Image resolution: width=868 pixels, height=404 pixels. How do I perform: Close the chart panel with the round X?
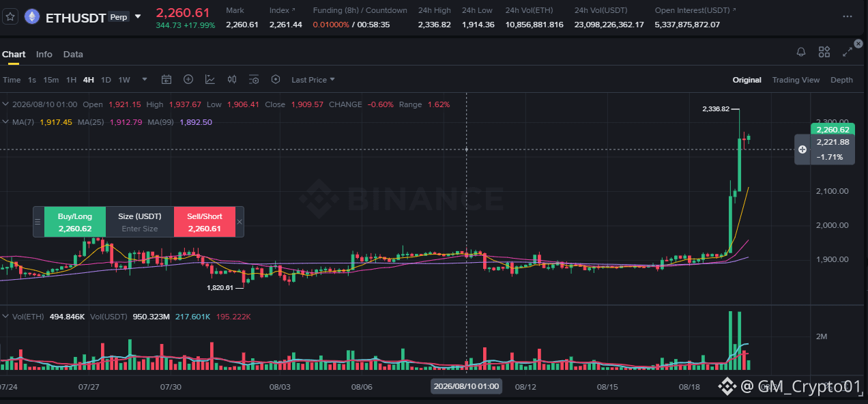858,44
